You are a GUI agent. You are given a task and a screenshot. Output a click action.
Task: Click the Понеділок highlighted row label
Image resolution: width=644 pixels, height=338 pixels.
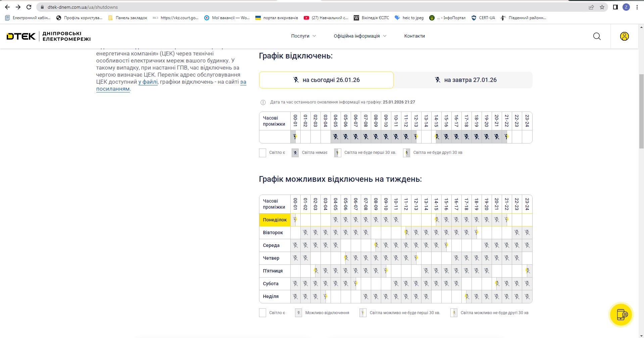pos(275,220)
